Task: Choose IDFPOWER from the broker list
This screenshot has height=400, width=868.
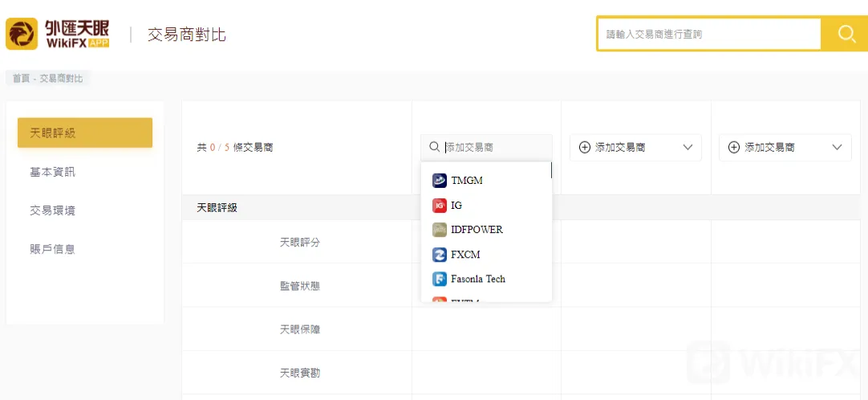Action: point(486,230)
